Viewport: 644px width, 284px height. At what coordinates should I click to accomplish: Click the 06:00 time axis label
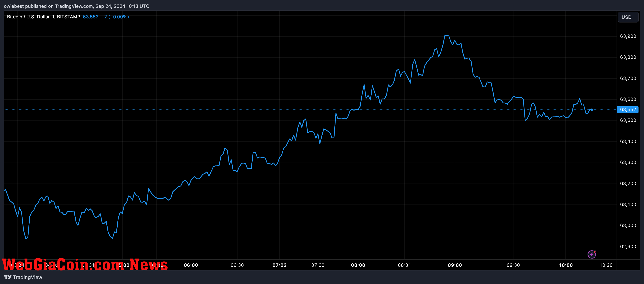tap(191, 265)
